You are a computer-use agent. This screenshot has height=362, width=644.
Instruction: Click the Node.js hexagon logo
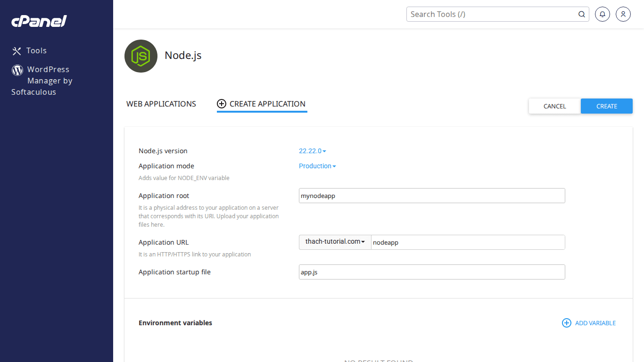pos(140,56)
